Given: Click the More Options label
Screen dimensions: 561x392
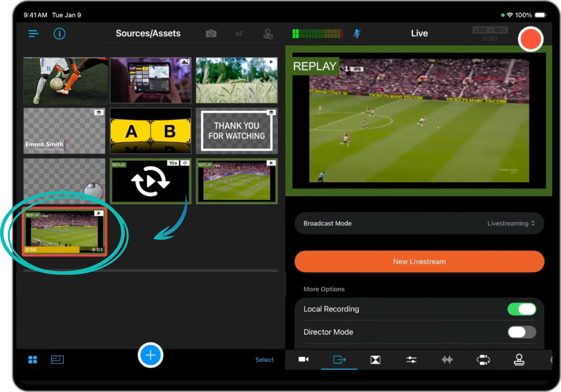Looking at the screenshot, I should (324, 289).
